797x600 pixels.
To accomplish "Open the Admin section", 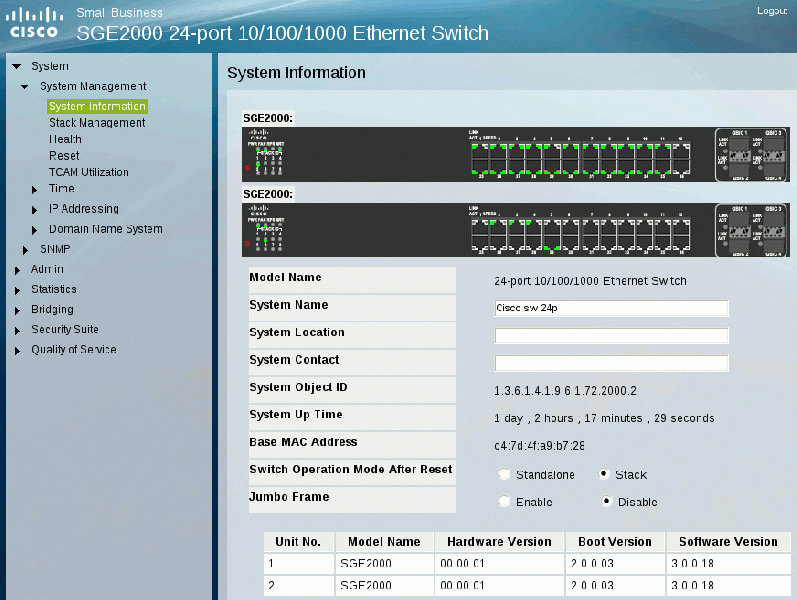I will click(47, 269).
